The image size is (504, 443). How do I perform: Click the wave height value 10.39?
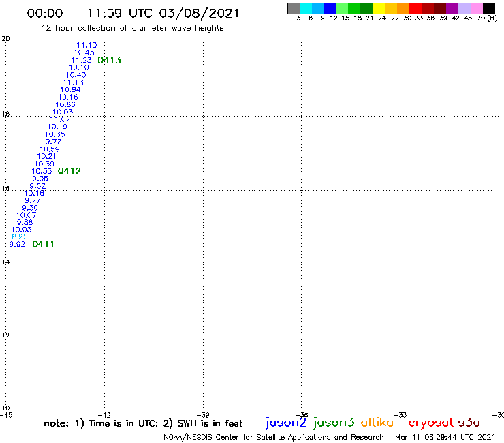[x=44, y=164]
